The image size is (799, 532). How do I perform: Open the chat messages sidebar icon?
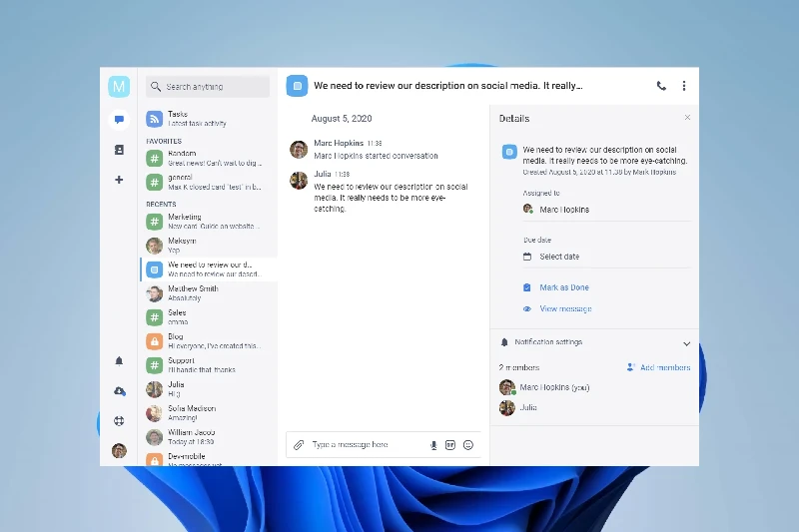click(119, 120)
